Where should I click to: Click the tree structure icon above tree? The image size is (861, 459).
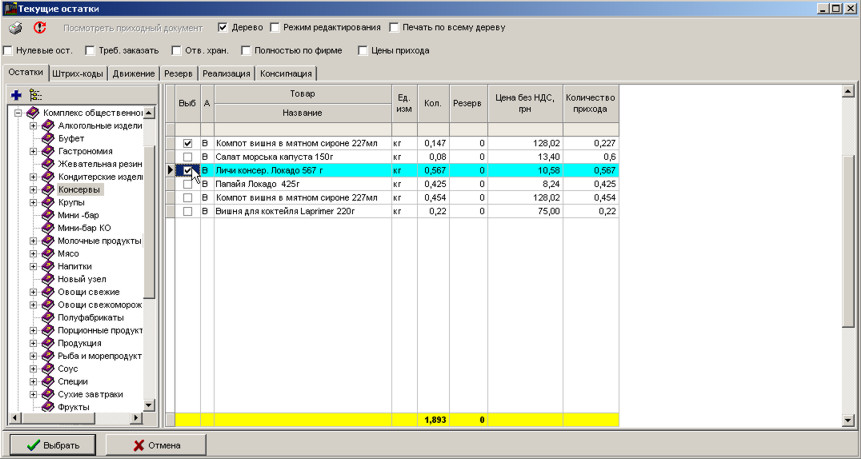(x=36, y=95)
